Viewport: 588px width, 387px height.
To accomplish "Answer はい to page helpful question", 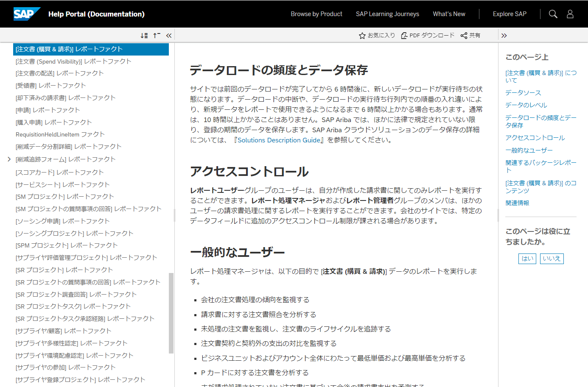I will point(527,259).
